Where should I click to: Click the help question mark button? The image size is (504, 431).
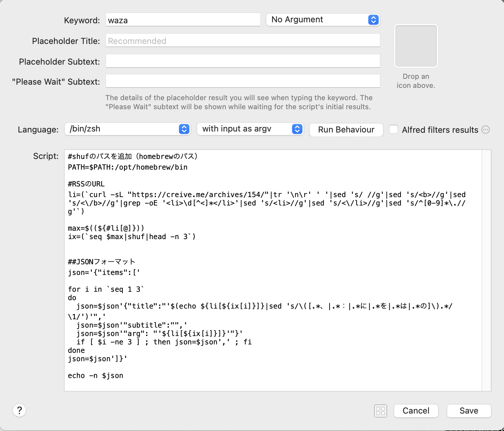pos(19,410)
